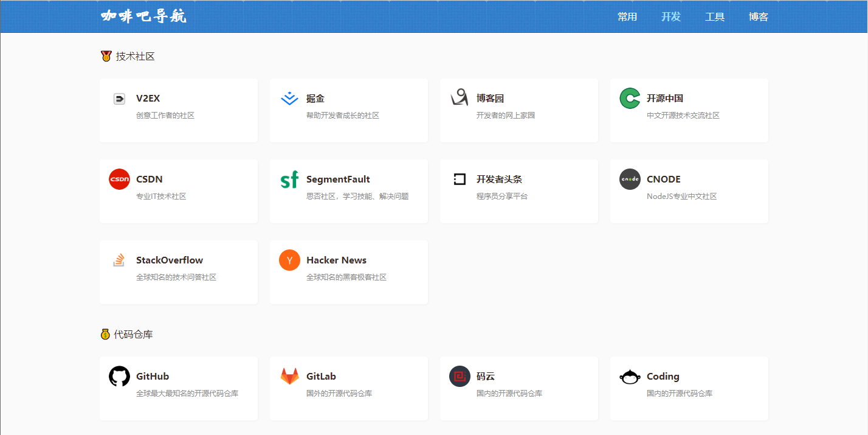Click the 博客园 logo icon
The width and height of the screenshot is (868, 435).
point(460,98)
